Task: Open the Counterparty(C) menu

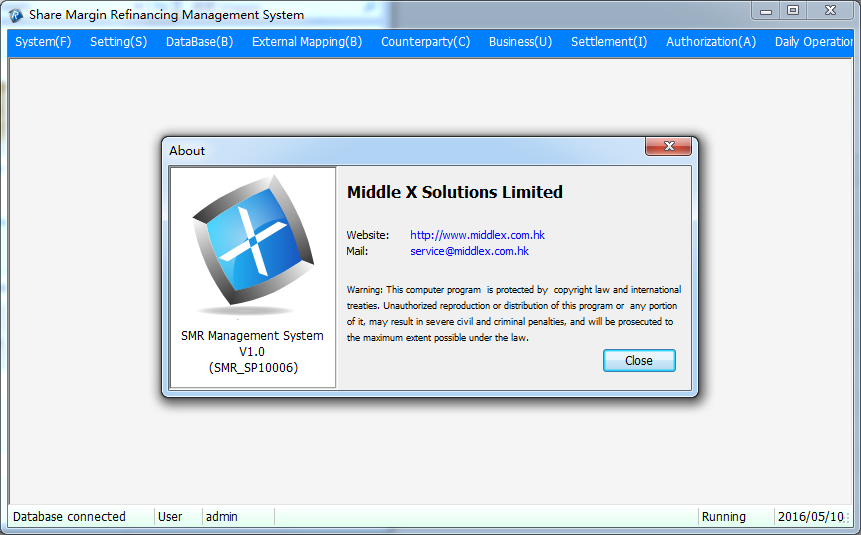Action: point(426,42)
